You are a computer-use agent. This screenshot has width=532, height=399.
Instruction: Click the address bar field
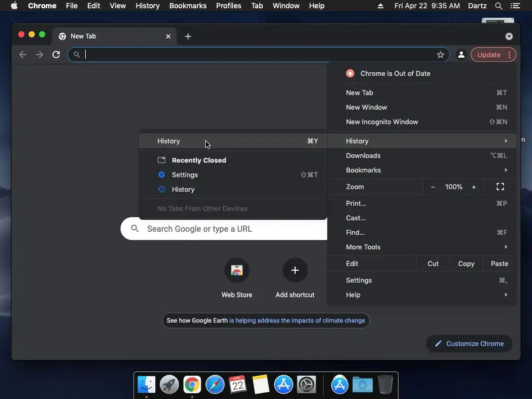pyautogui.click(x=259, y=55)
